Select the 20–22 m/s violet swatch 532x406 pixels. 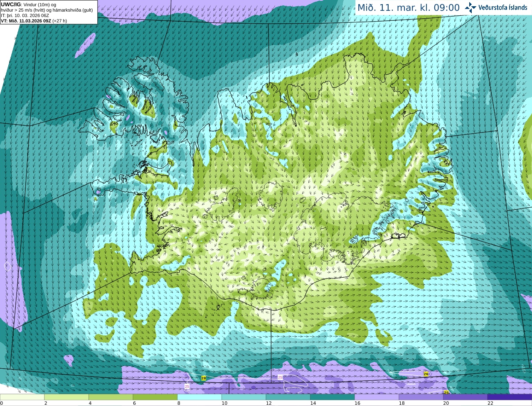click(465, 397)
